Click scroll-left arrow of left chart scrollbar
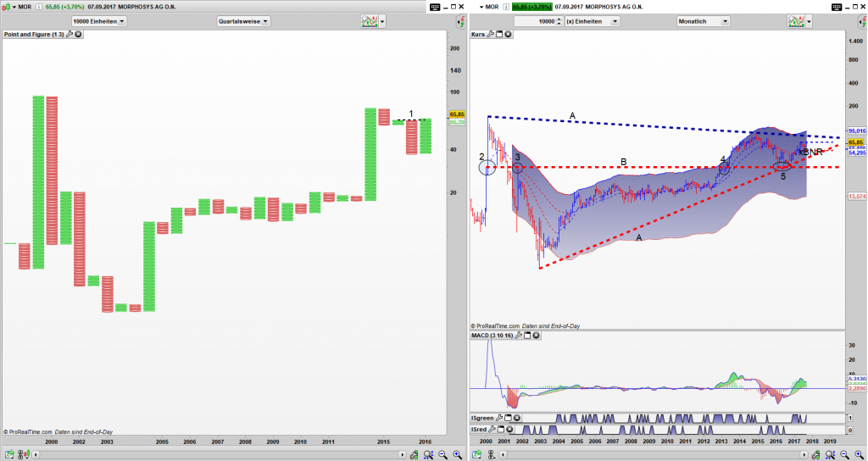868x461 pixels. (36, 454)
